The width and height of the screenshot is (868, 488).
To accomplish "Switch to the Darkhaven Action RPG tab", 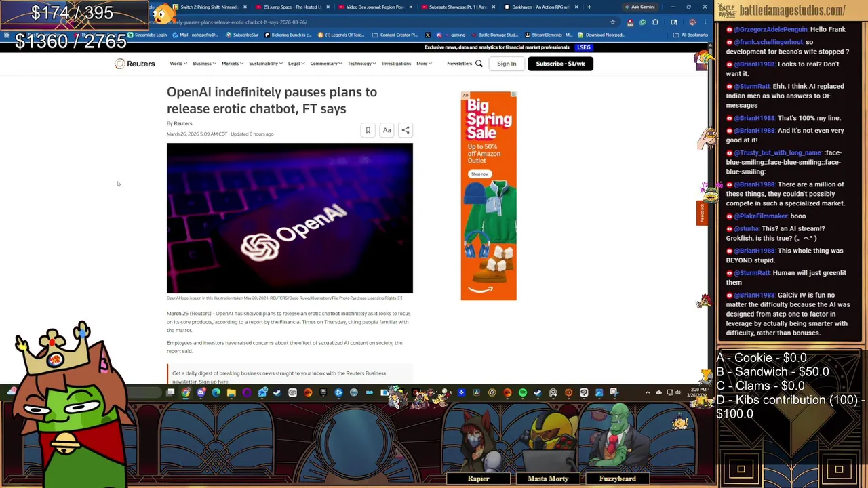I will point(541,7).
